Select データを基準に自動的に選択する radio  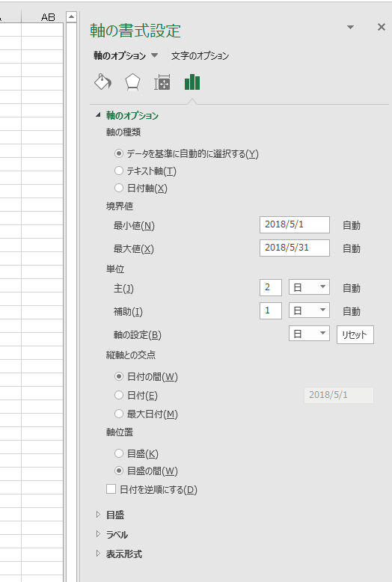point(119,153)
